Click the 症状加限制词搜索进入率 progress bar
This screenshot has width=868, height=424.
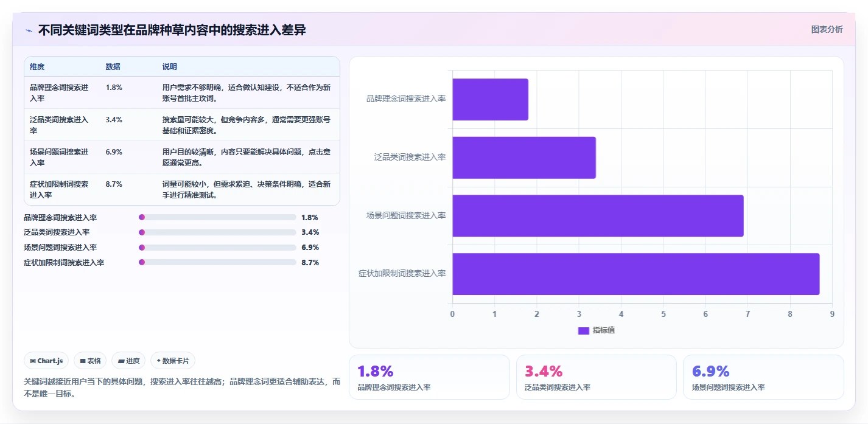(217, 263)
